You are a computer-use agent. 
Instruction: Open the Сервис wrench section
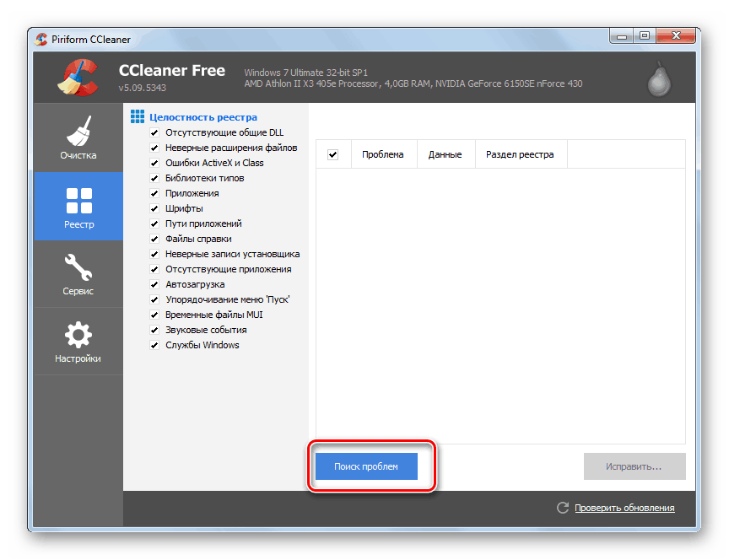pos(78,274)
